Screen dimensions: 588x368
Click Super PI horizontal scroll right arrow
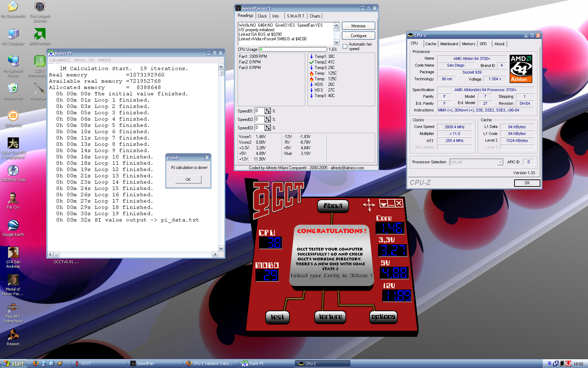pos(215,254)
